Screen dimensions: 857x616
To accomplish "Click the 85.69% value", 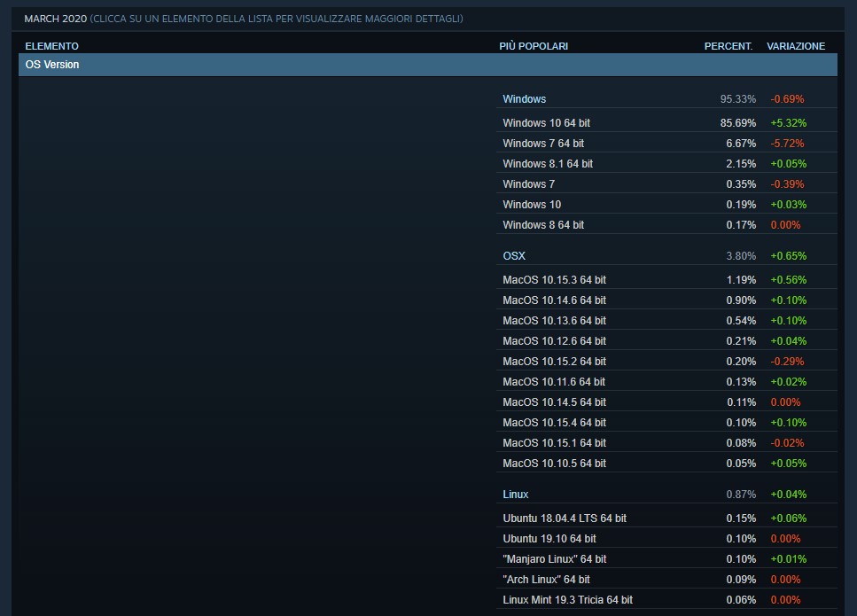I will coord(738,122).
